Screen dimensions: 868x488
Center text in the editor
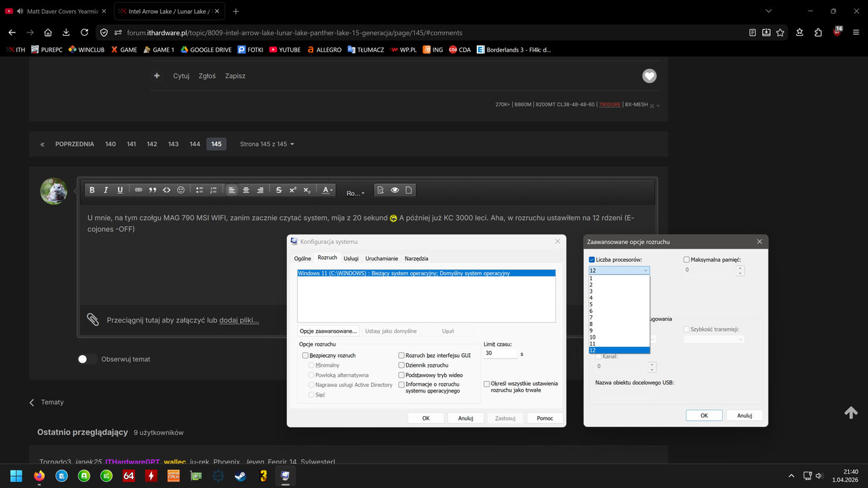tap(246, 190)
